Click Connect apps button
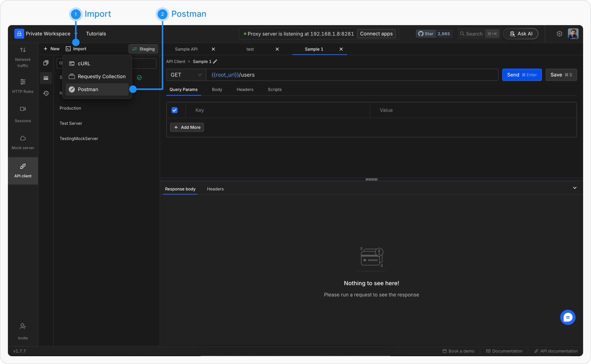The width and height of the screenshot is (591, 364). 376,34
